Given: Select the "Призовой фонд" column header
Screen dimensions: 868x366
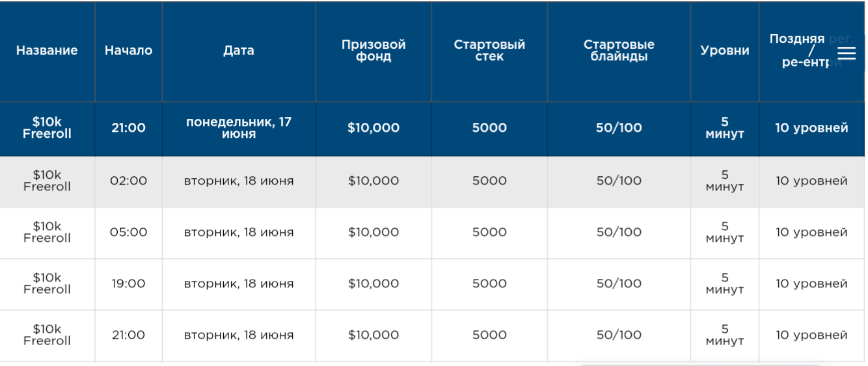Looking at the screenshot, I should (x=373, y=51).
